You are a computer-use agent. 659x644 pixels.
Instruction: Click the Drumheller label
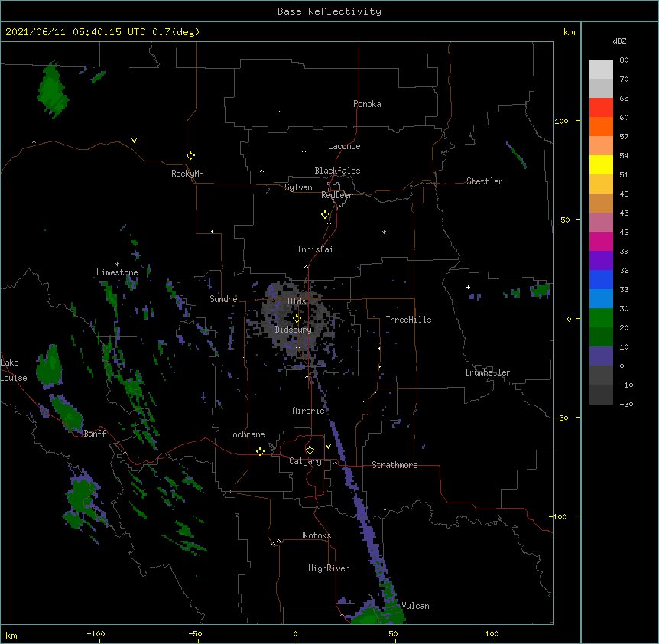488,372
